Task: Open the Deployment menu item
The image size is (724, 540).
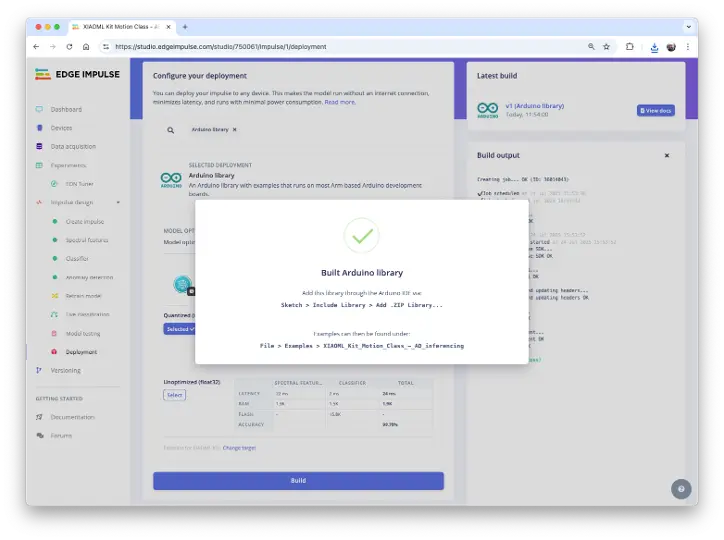Action: 81,352
